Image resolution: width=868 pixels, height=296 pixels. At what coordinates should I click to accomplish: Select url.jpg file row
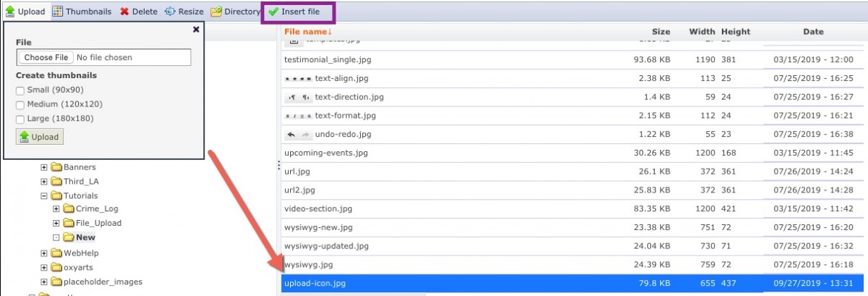[x=574, y=172]
